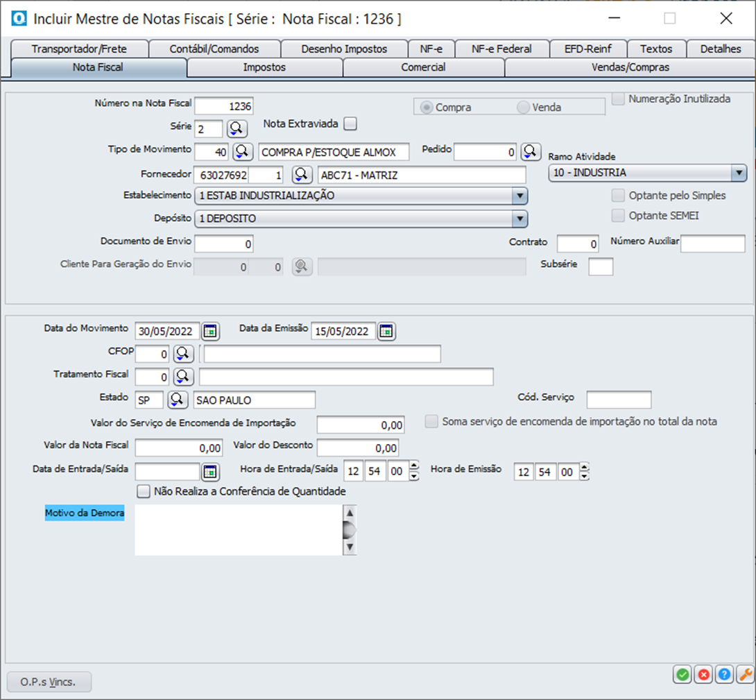
Task: Open the Série lookup magnifier
Action: (237, 129)
